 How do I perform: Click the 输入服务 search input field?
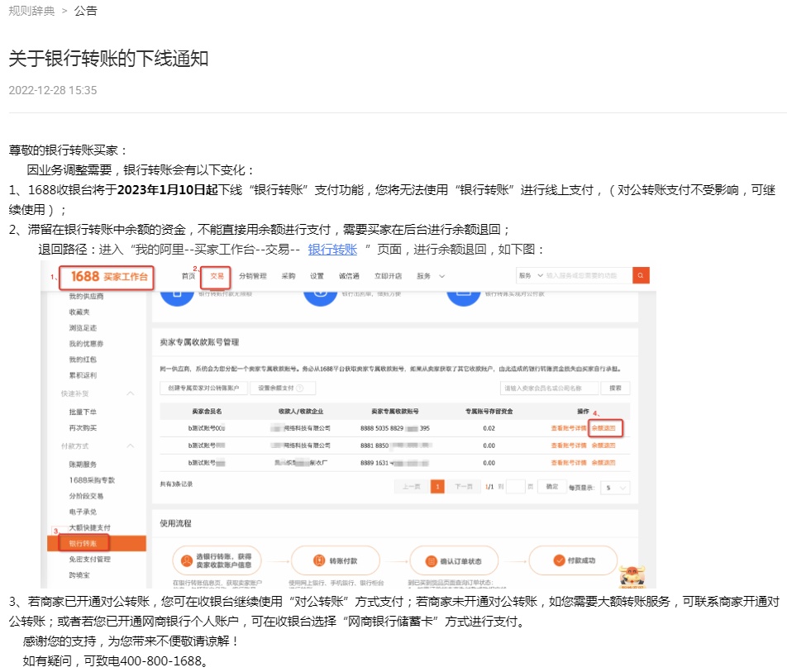[587, 275]
